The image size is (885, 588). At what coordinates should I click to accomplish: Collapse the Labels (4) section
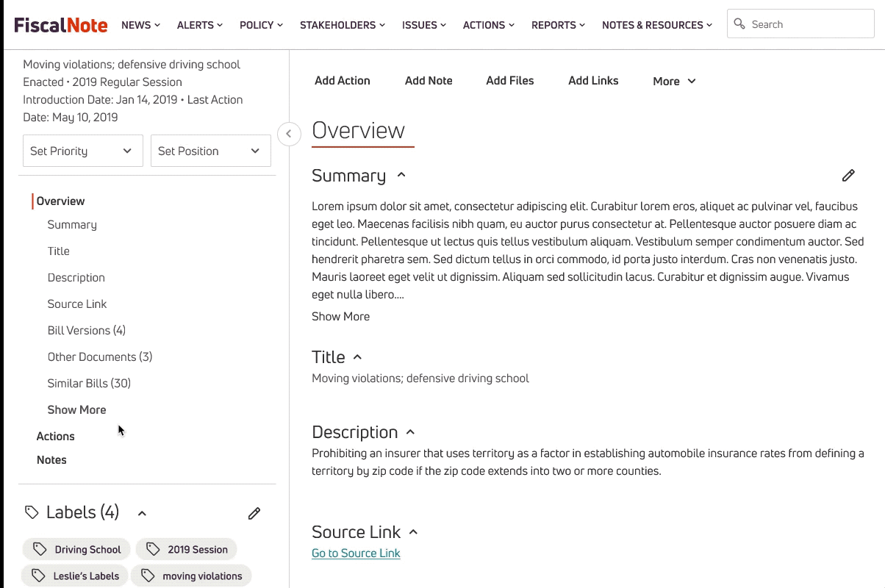point(142,513)
